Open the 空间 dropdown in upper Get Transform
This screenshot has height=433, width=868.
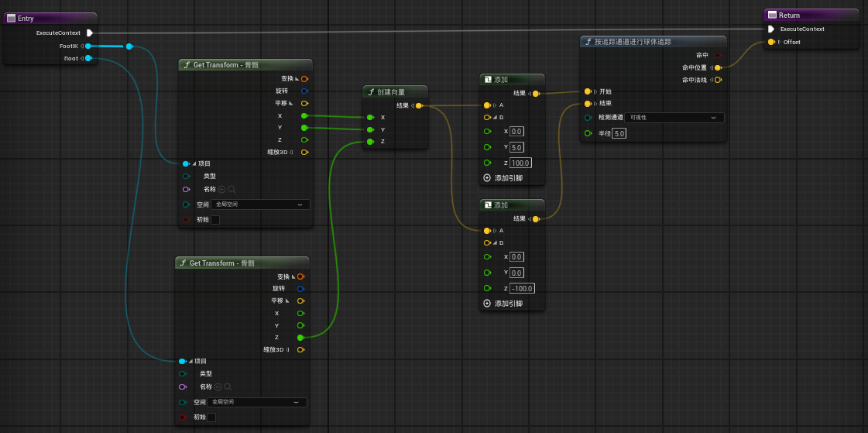[x=261, y=204]
